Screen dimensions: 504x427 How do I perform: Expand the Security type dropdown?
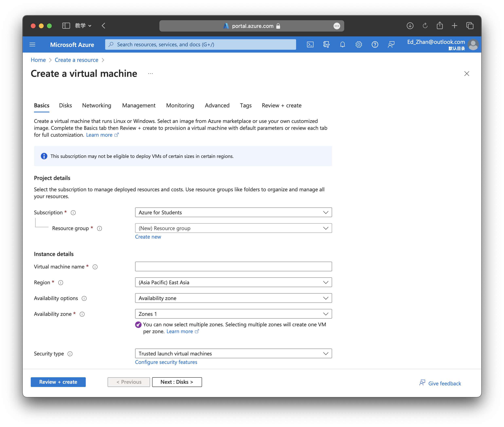pos(233,354)
